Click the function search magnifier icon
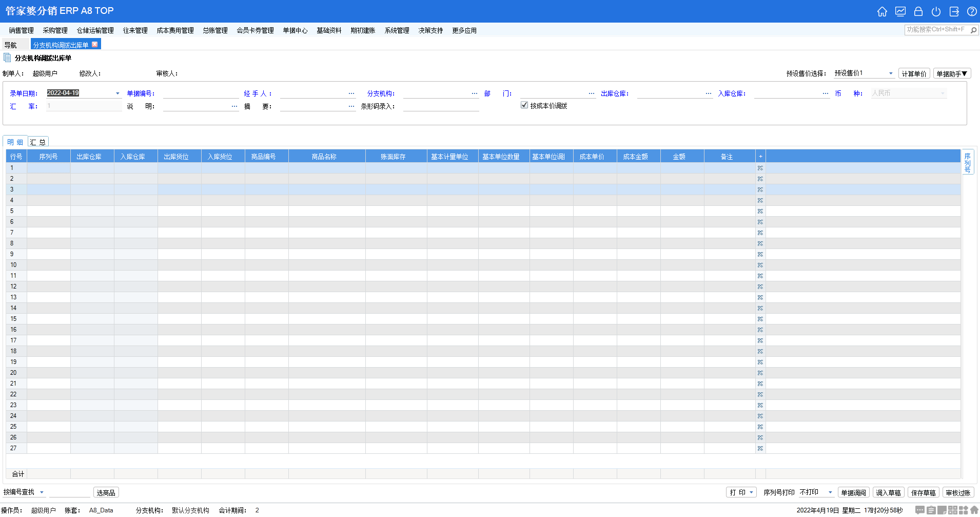 (x=973, y=30)
